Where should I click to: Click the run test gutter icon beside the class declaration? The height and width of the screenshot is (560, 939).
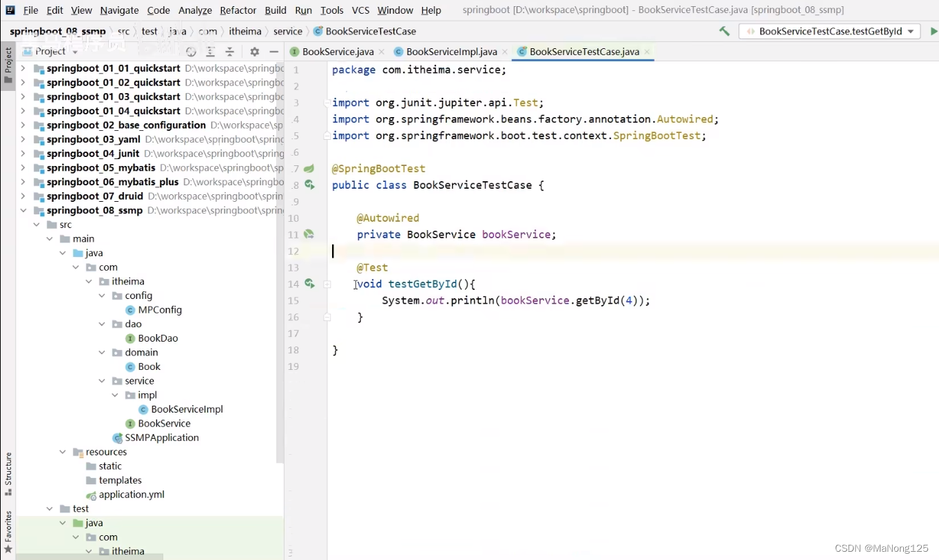coord(309,185)
